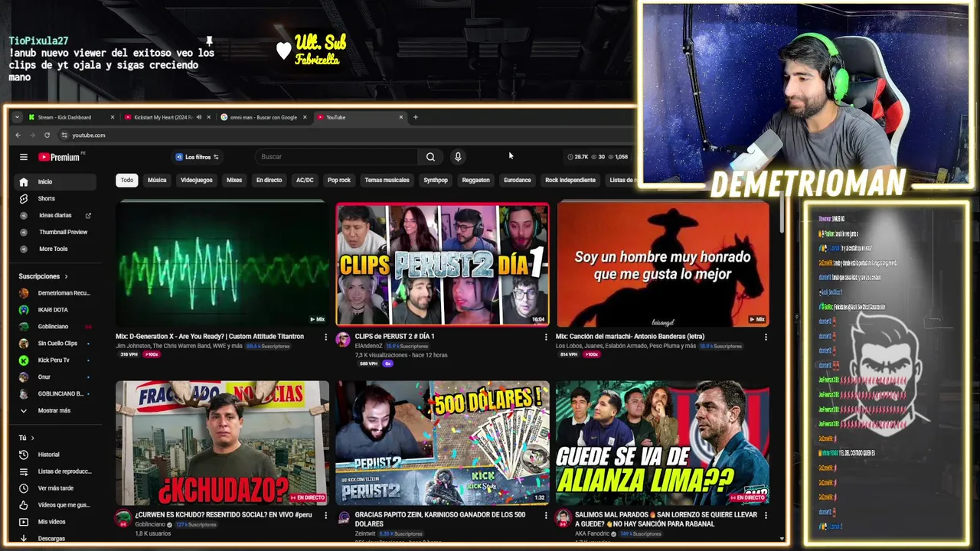Click the YouTube Premium logo

point(60,157)
